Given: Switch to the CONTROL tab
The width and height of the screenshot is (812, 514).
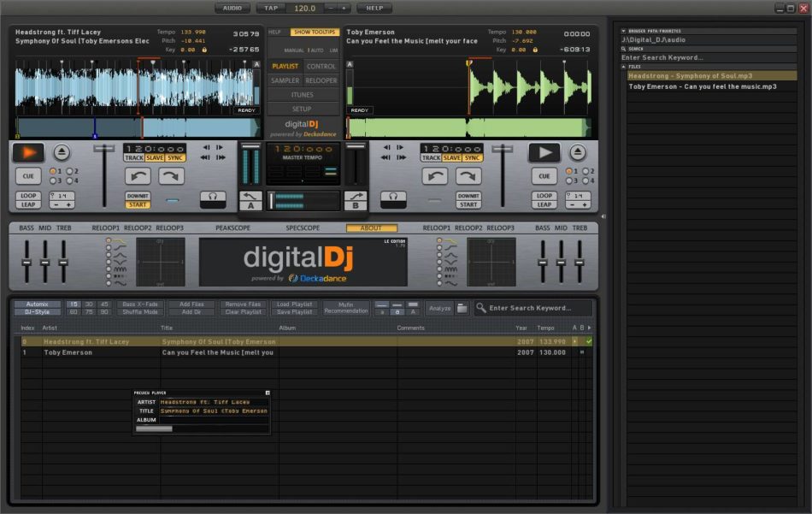Looking at the screenshot, I should (321, 67).
